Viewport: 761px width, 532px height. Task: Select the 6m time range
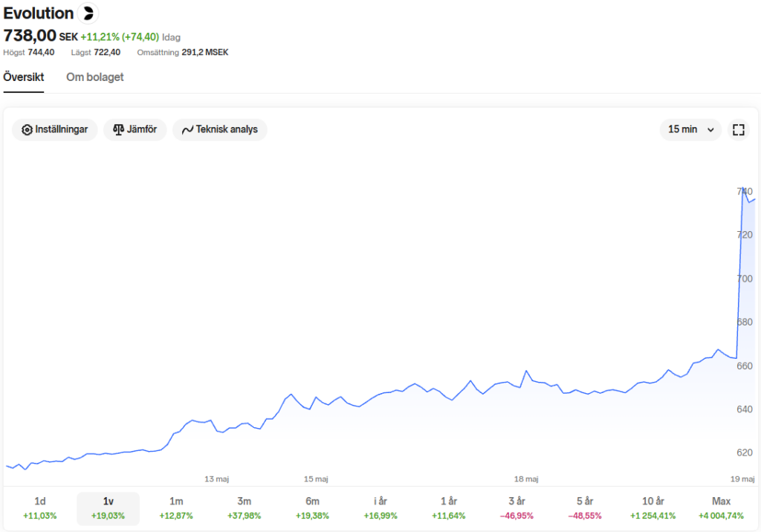click(x=313, y=508)
